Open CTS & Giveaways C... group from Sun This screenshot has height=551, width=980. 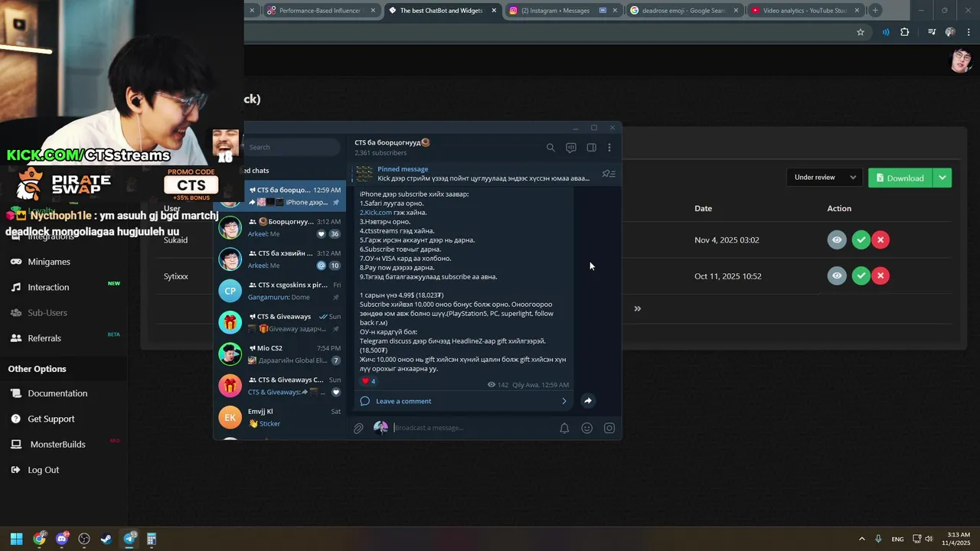281,386
